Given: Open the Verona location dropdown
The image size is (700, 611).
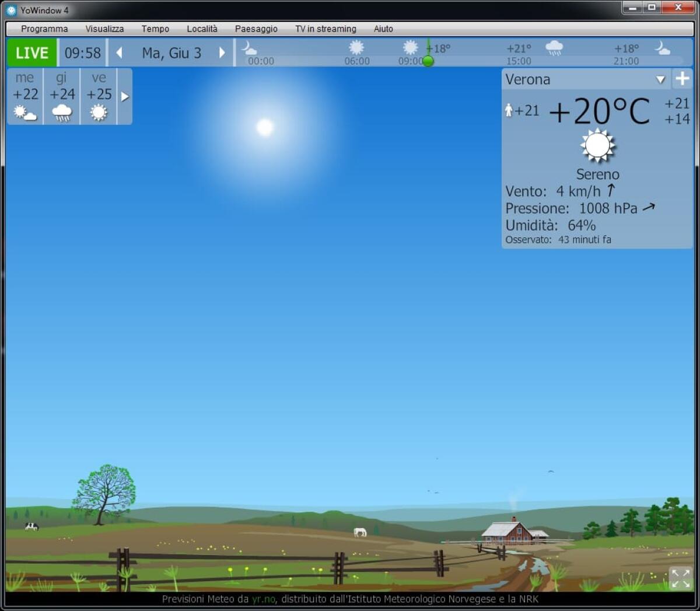Looking at the screenshot, I should [x=660, y=79].
